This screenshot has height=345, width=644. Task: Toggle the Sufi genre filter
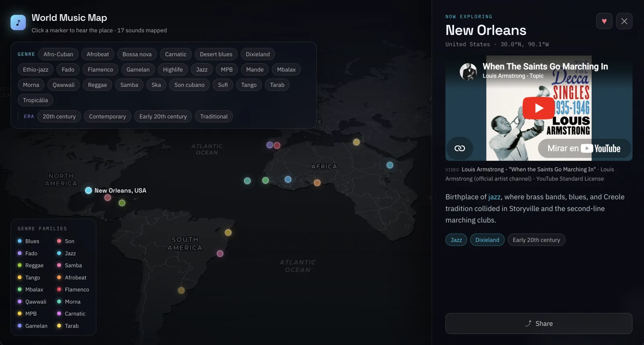coord(223,85)
